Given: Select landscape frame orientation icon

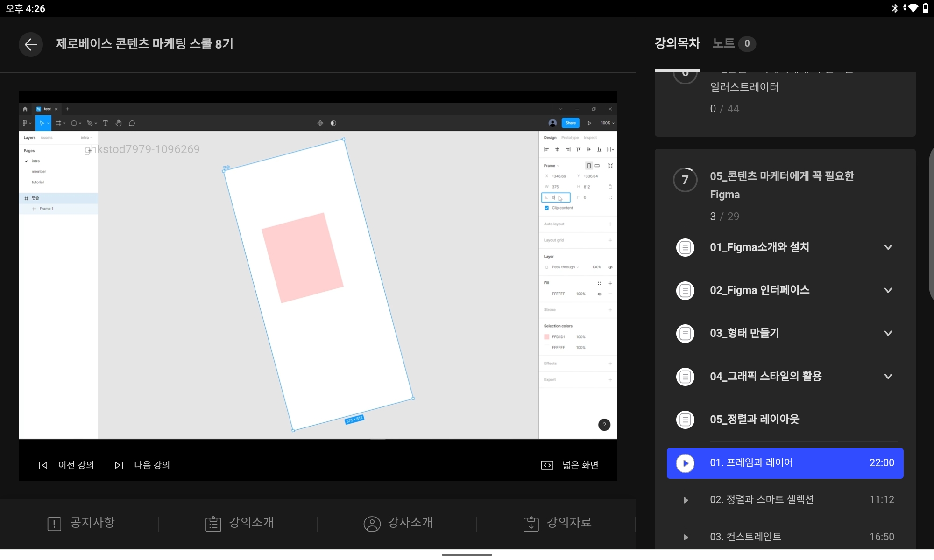Looking at the screenshot, I should coord(597,166).
